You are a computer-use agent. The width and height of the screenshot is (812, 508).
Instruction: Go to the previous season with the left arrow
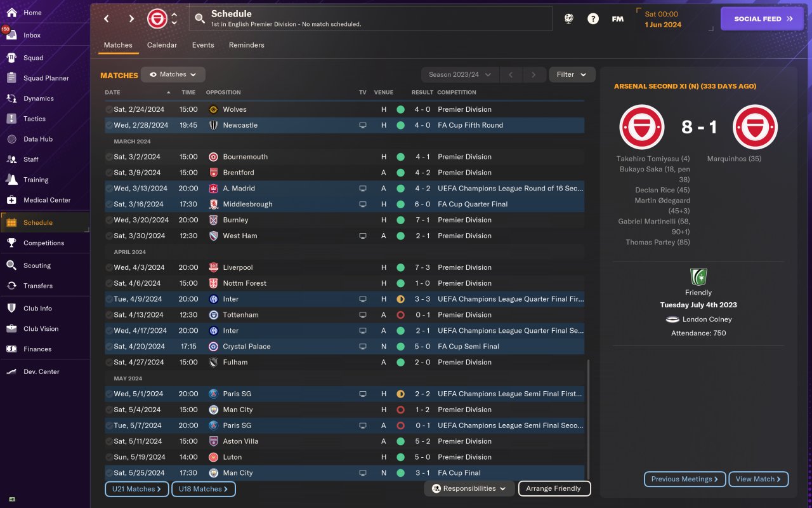(511, 75)
